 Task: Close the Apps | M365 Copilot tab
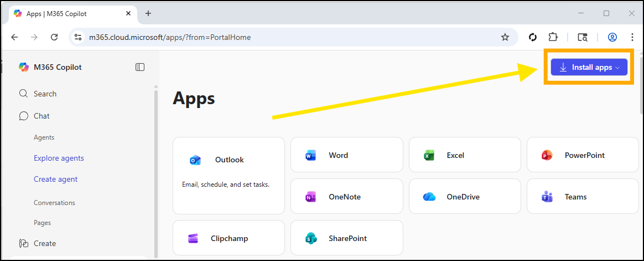128,14
